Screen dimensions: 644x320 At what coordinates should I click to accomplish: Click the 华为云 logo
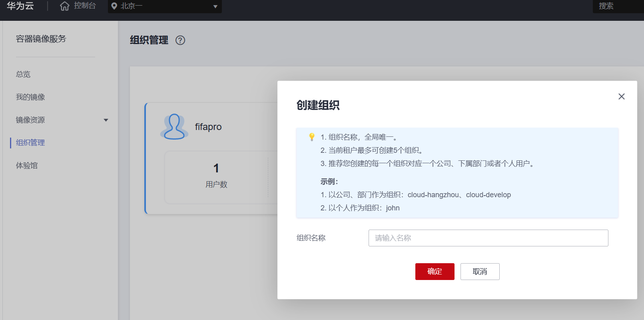[x=20, y=6]
